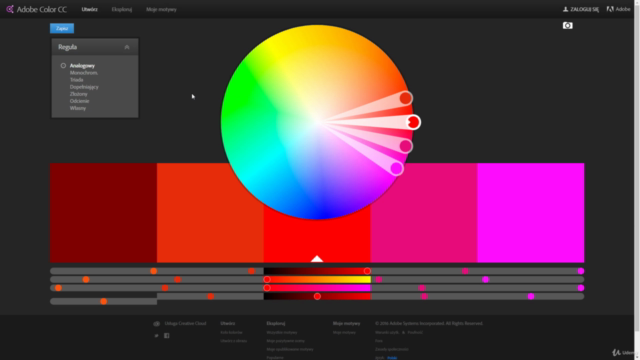This screenshot has width=640, height=360.
Task: Choose the Triada color rule
Action: 76,80
